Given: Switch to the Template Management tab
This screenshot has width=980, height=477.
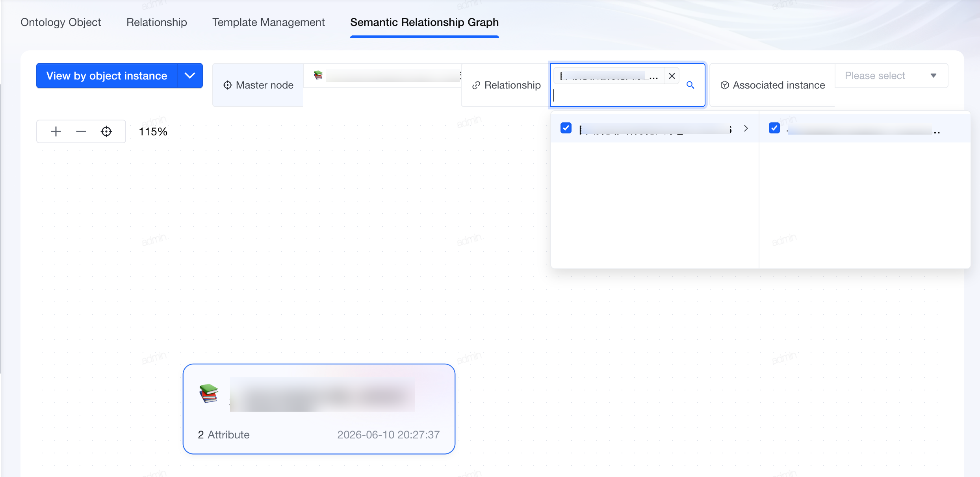Looking at the screenshot, I should [269, 22].
